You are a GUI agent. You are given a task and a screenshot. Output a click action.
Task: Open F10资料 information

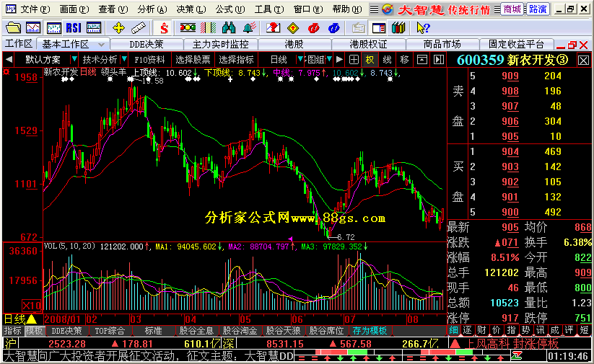click(x=149, y=59)
